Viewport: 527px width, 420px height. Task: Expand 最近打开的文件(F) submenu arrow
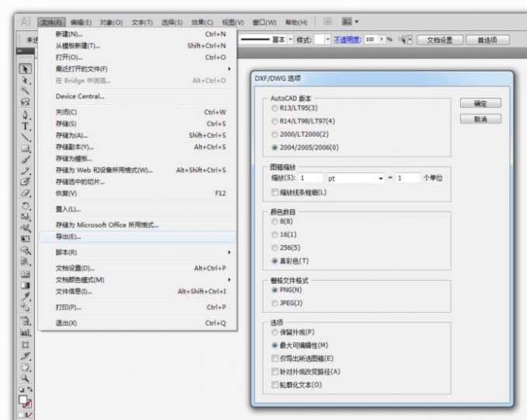pos(229,69)
